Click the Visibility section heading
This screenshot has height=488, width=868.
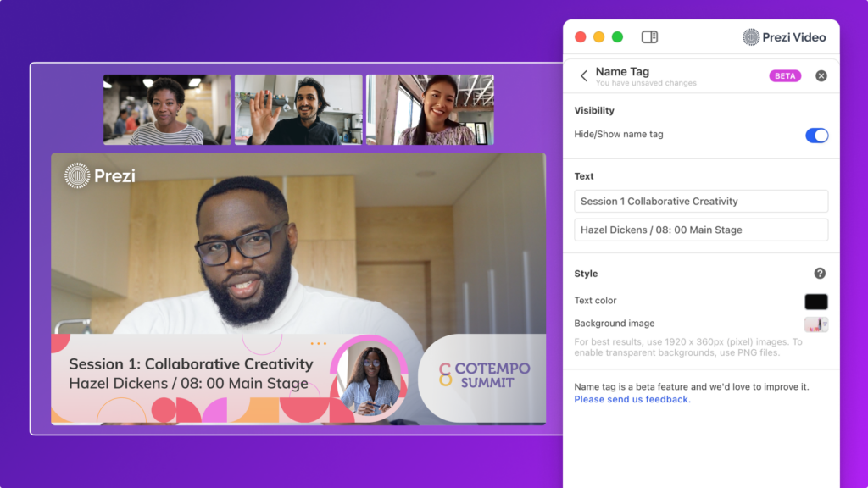point(594,111)
